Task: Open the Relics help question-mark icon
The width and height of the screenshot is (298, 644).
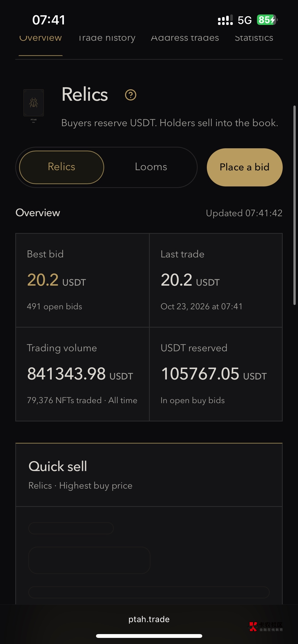Action: pos(131,95)
